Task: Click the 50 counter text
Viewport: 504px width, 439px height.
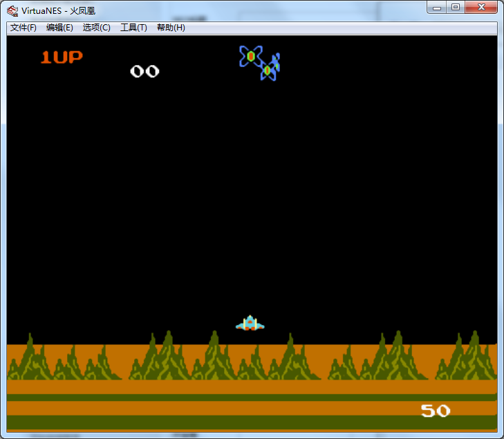Action: coord(436,411)
